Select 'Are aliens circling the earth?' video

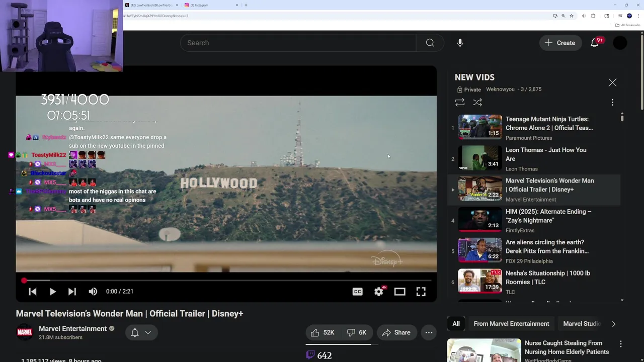pos(534,250)
